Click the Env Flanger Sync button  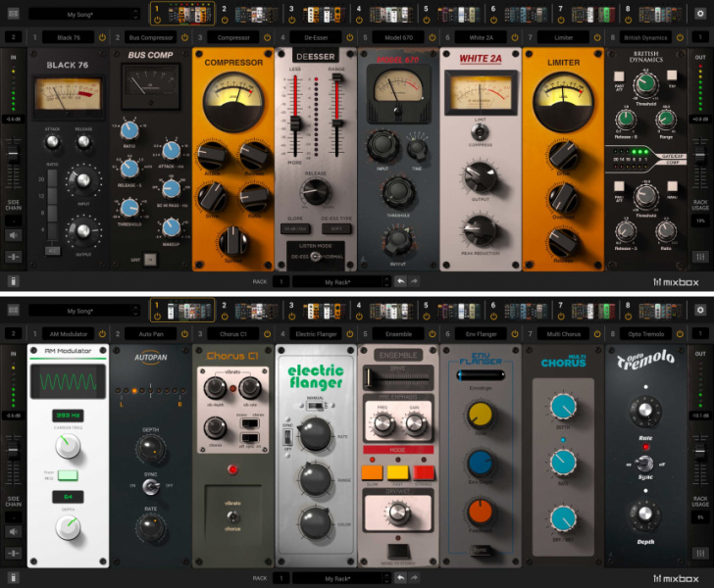click(x=480, y=550)
